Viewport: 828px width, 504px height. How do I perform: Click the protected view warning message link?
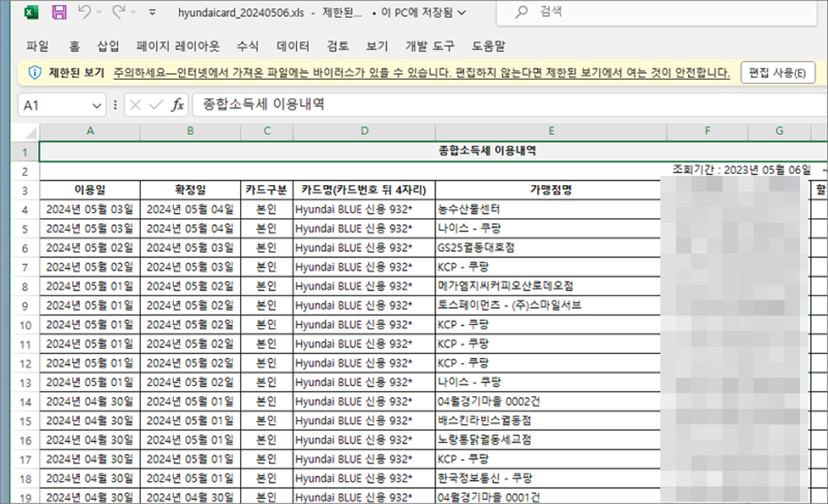tap(422, 73)
